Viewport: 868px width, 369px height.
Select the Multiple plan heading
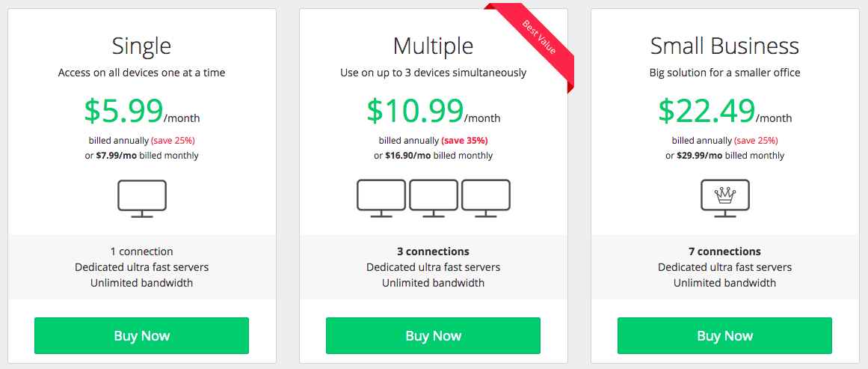434,46
